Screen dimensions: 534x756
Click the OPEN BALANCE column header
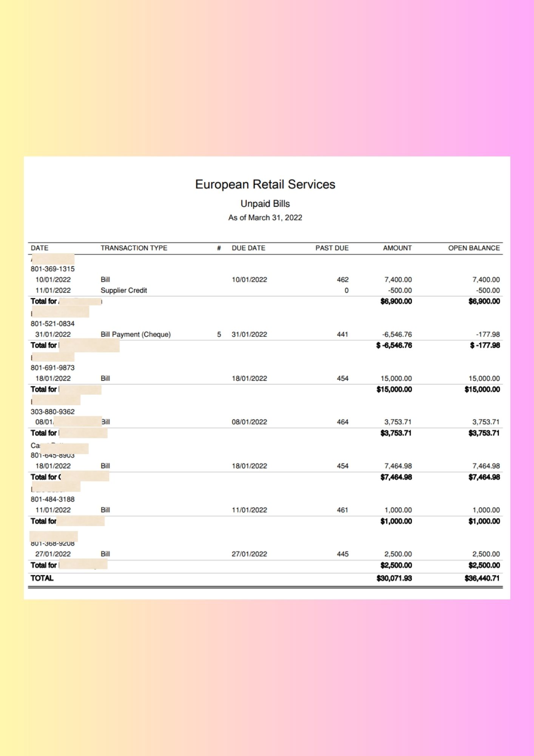(474, 248)
